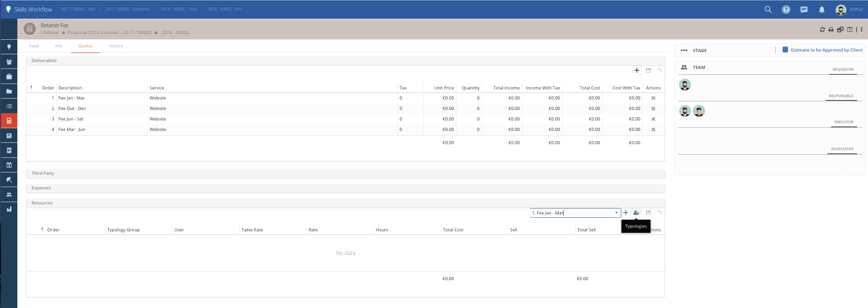Viewport: 868px width, 308px height.
Task: Expand the Third Party section
Action: (x=43, y=173)
